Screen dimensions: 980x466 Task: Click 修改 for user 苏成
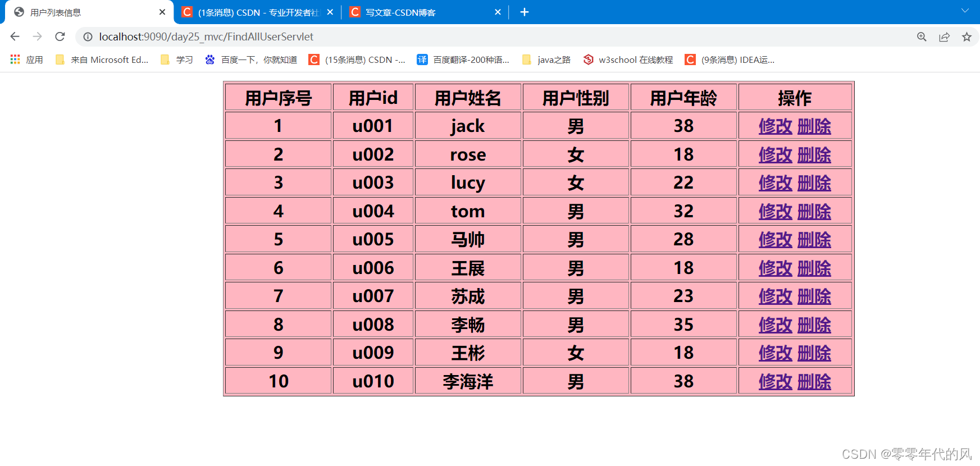pos(775,296)
